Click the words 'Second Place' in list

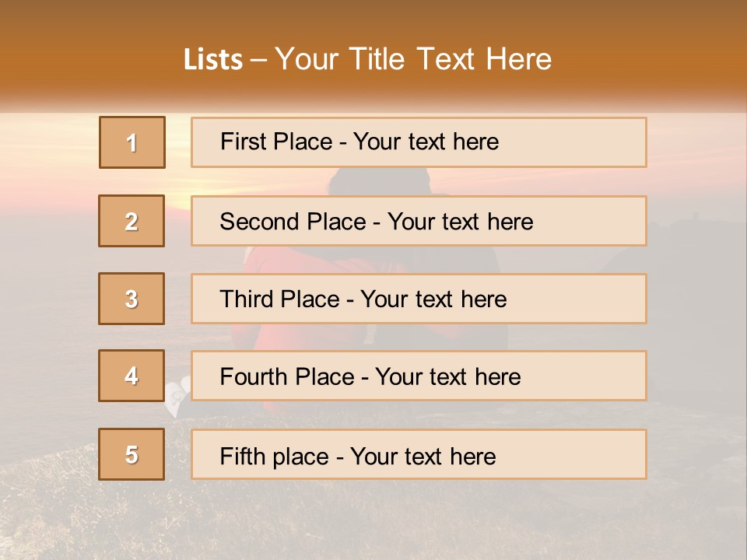[293, 222]
